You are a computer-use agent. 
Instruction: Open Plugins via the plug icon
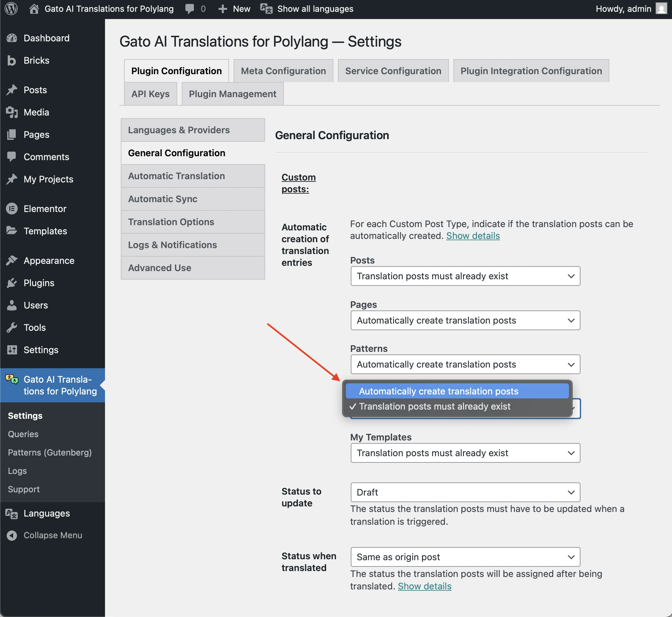point(12,283)
